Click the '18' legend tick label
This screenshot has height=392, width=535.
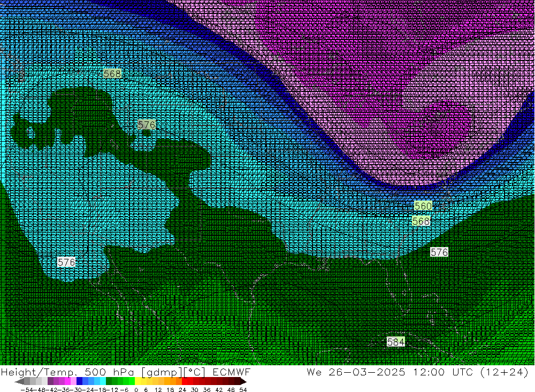pos(170,390)
